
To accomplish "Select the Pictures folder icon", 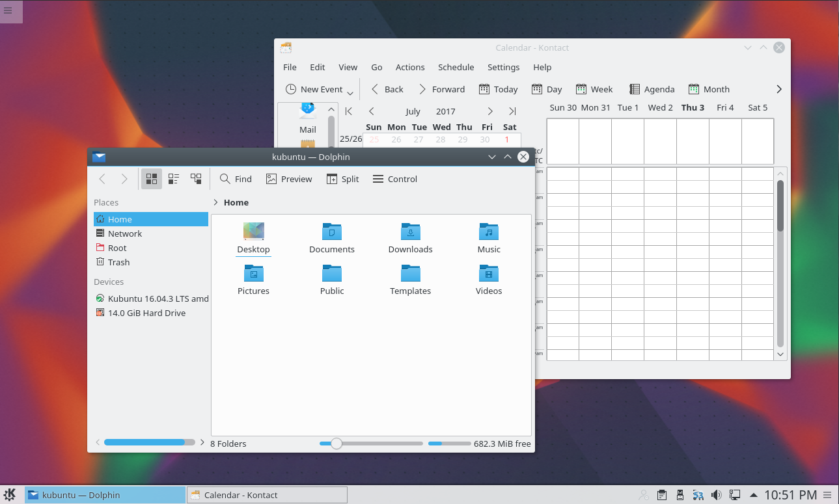I will coord(253,272).
